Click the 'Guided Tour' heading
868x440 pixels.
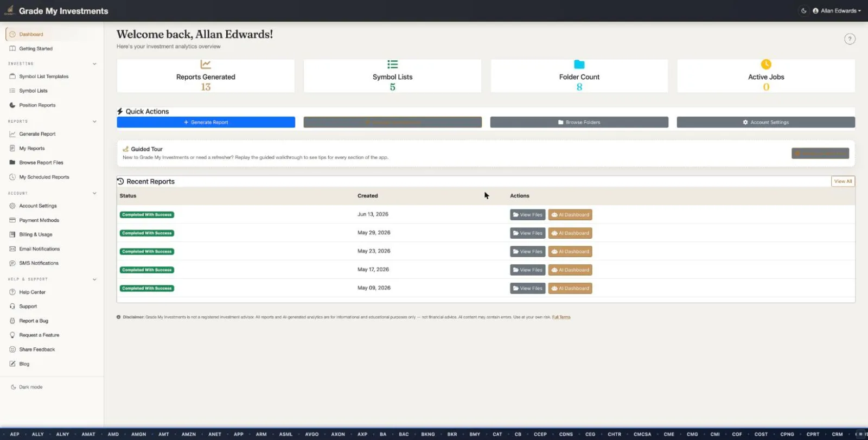point(146,149)
